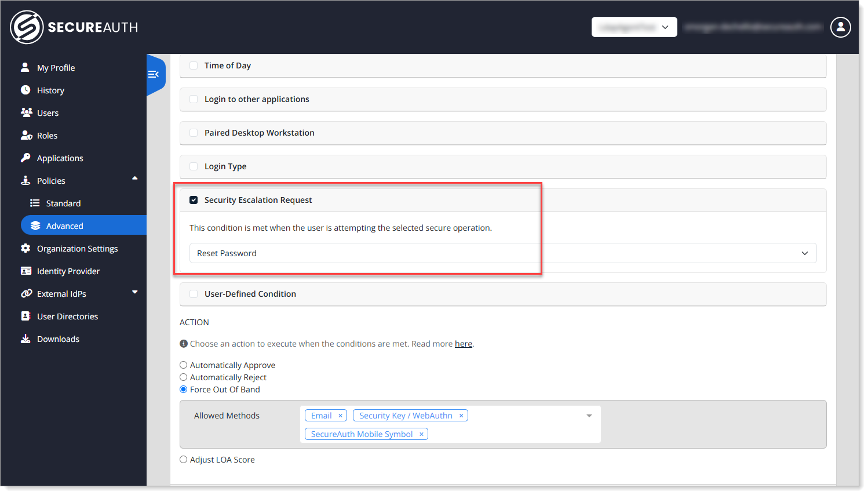Viewport: 868px width, 495px height.
Task: Open My Profile page
Action: [56, 68]
